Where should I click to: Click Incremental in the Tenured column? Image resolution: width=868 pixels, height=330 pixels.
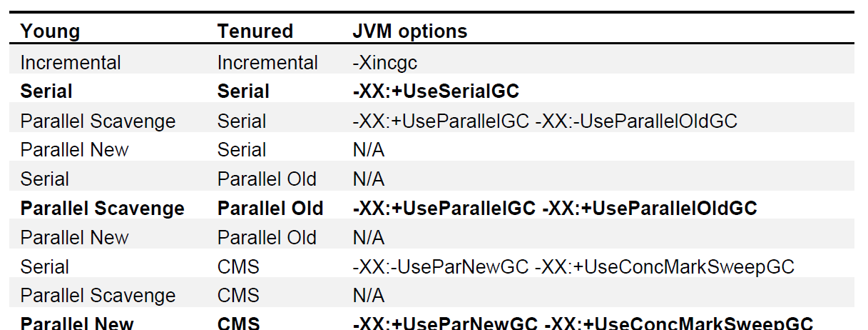tap(267, 62)
